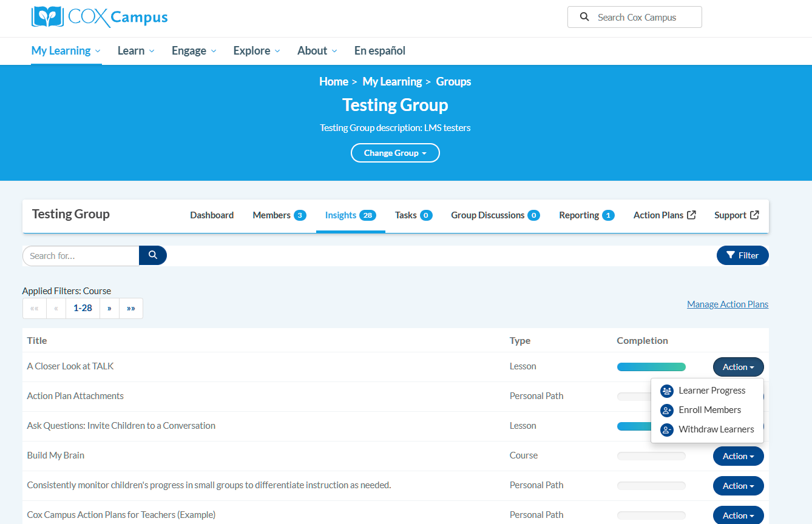Switch to En español
Image resolution: width=812 pixels, height=524 pixels.
click(380, 51)
